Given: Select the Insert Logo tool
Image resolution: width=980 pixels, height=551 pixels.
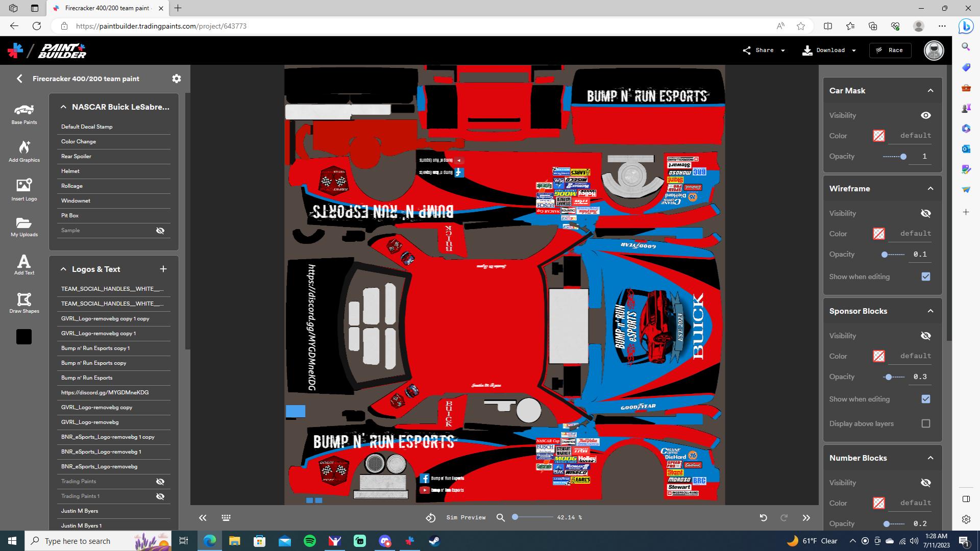Looking at the screenshot, I should (x=23, y=189).
